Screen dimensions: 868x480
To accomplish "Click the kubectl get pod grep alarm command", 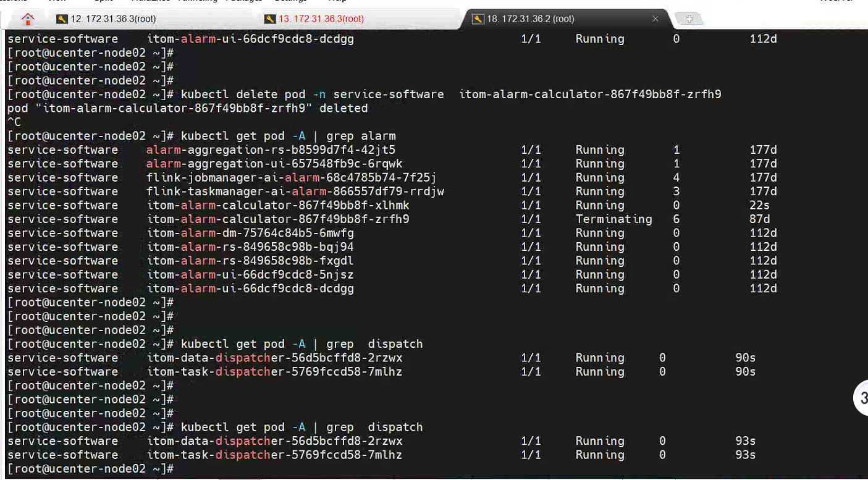I will (288, 136).
